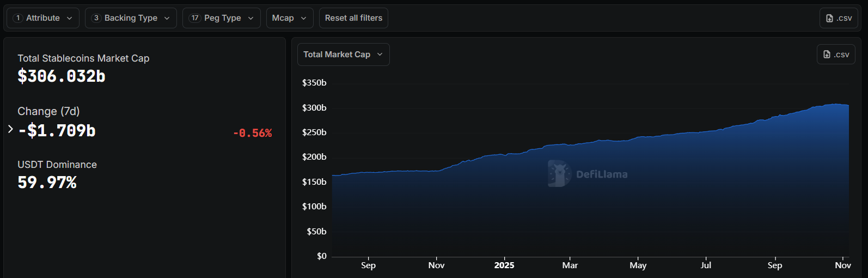
Task: Open the Attribute filter dropdown
Action: (43, 18)
